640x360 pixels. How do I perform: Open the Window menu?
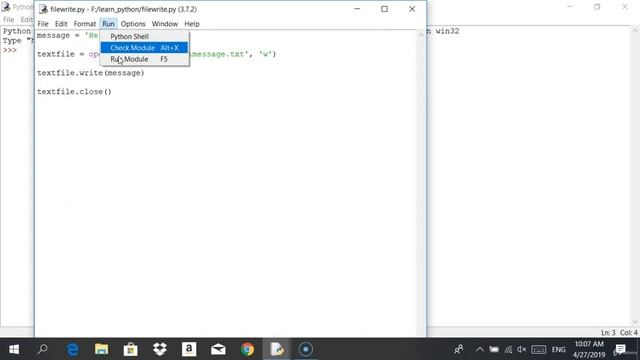click(x=164, y=24)
